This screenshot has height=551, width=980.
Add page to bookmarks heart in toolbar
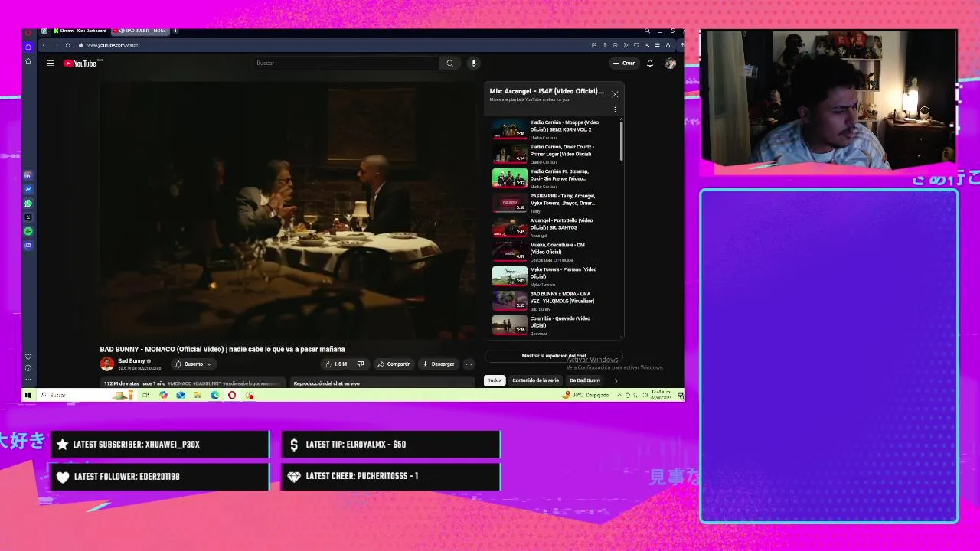point(636,45)
